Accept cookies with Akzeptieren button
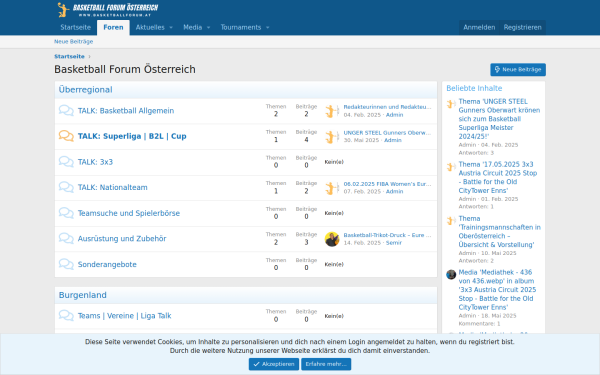Image resolution: width=600 pixels, height=375 pixels. (274, 364)
